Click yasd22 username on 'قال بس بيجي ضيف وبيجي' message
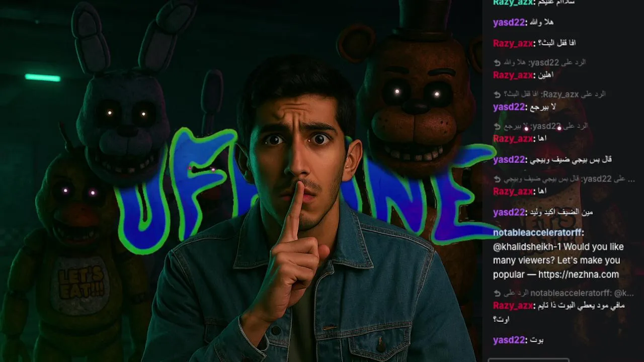 (509, 160)
